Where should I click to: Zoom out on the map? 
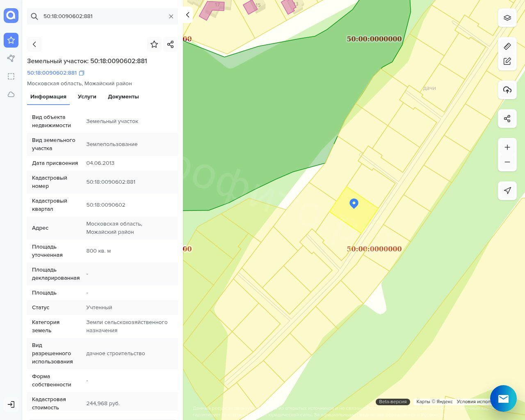507,162
